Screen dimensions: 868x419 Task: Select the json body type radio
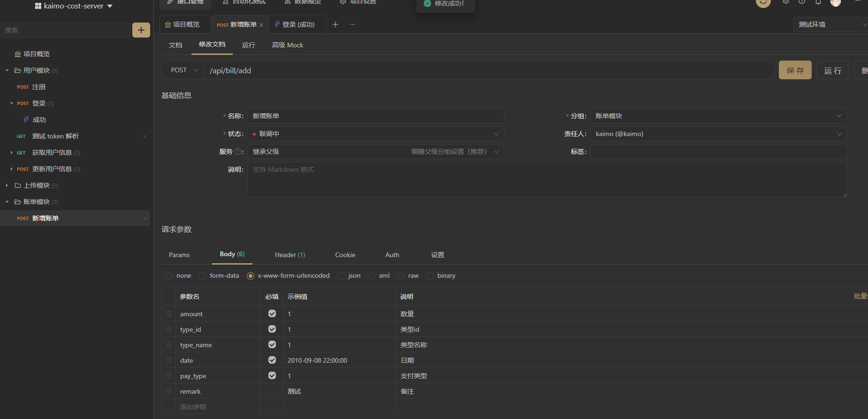pyautogui.click(x=341, y=276)
